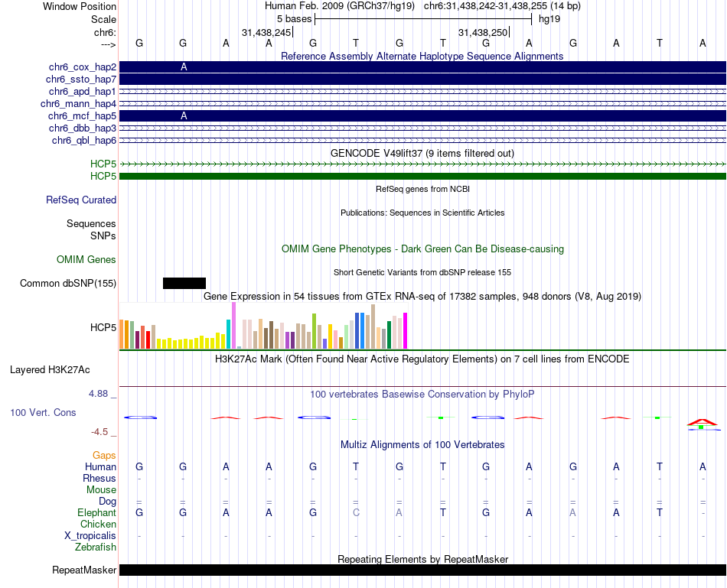
Task: Click the A mismatch in chr6_cox_hap2 bar
Action: point(184,67)
